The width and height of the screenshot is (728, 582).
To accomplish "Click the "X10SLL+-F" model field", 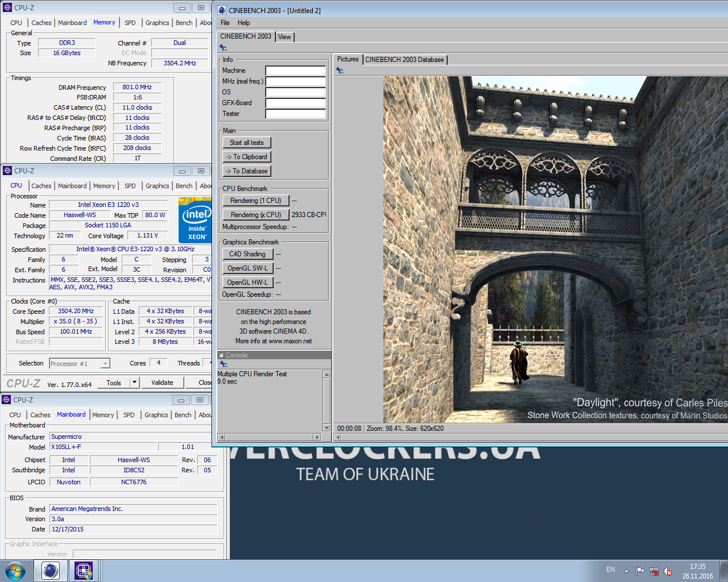I will click(x=102, y=447).
